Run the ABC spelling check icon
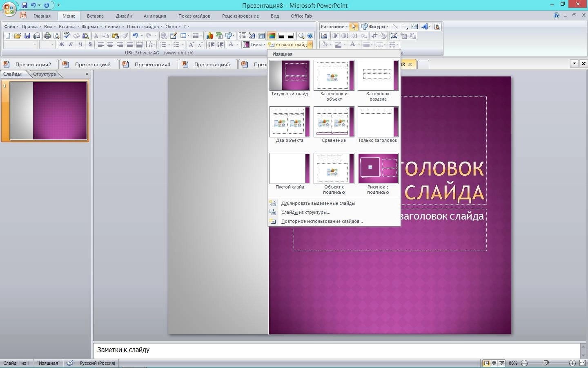 coord(66,36)
